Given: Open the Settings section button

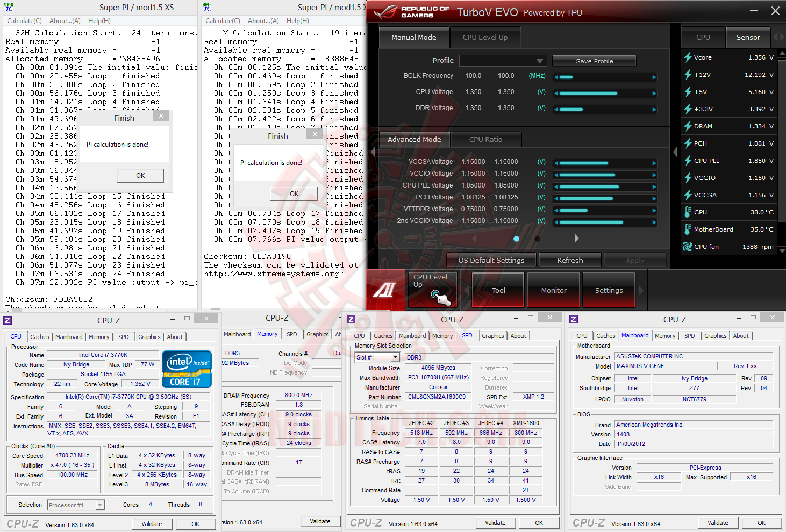Looking at the screenshot, I should click(x=609, y=290).
